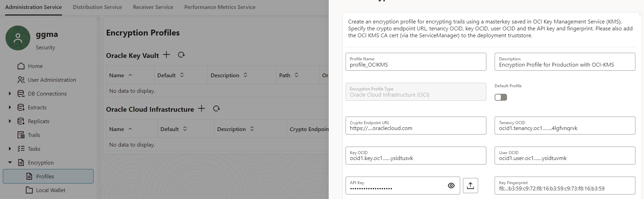Screen dimensions: 644x199
Task: Open the Performance Metrics Service tab
Action: [220, 7]
